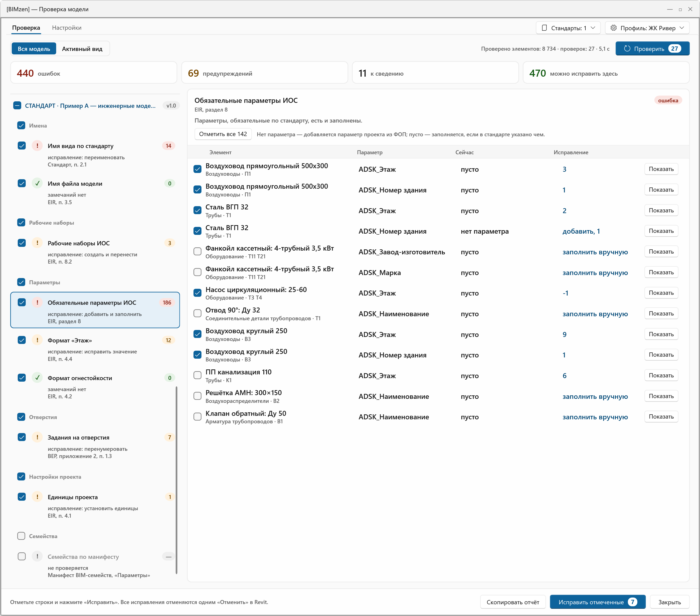Click the left checks list scrollbar
Viewport: 700px width, 616px height.
coord(176,480)
